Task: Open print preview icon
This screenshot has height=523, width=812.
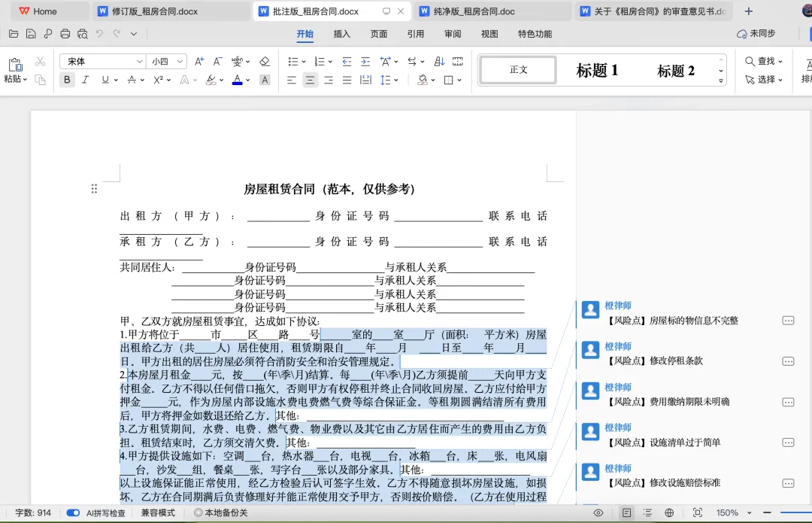Action: tap(83, 34)
